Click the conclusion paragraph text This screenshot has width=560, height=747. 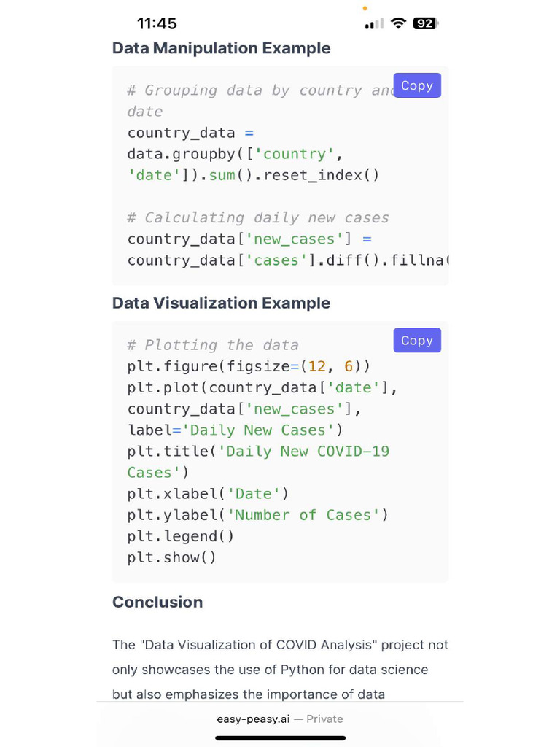(280, 670)
